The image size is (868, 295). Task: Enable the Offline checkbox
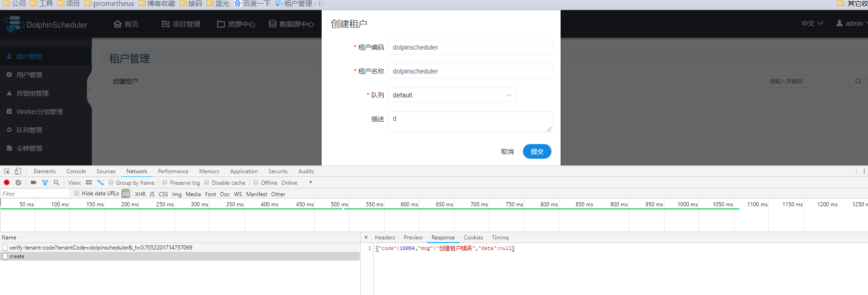[x=256, y=182]
